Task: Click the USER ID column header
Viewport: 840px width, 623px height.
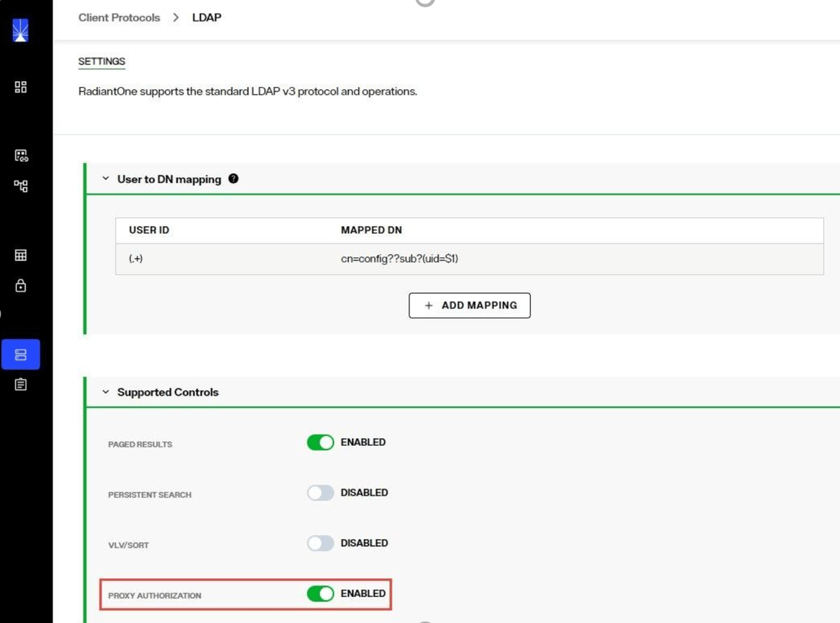Action: tap(149, 230)
